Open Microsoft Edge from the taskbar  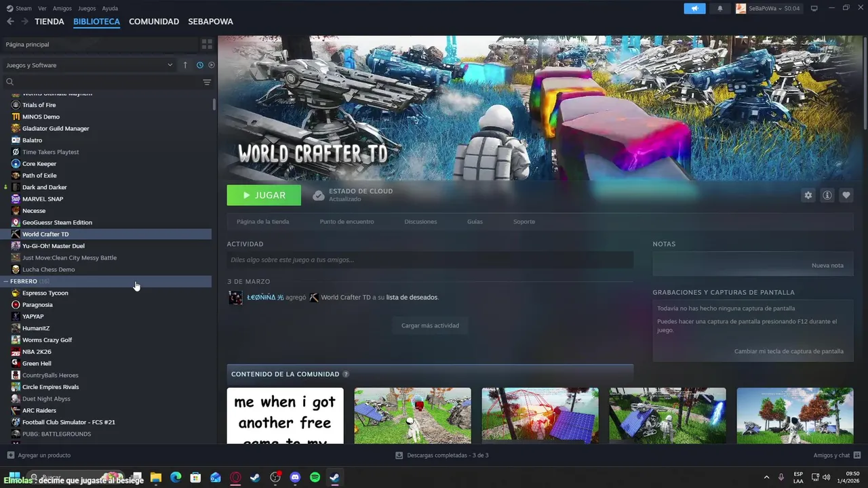coord(176,477)
